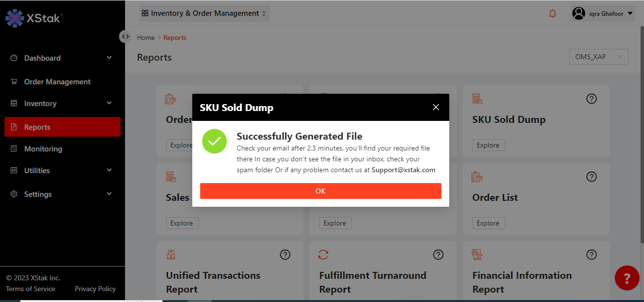The width and height of the screenshot is (644, 302).
Task: Go to Monitoring in the sidebar
Action: (43, 149)
